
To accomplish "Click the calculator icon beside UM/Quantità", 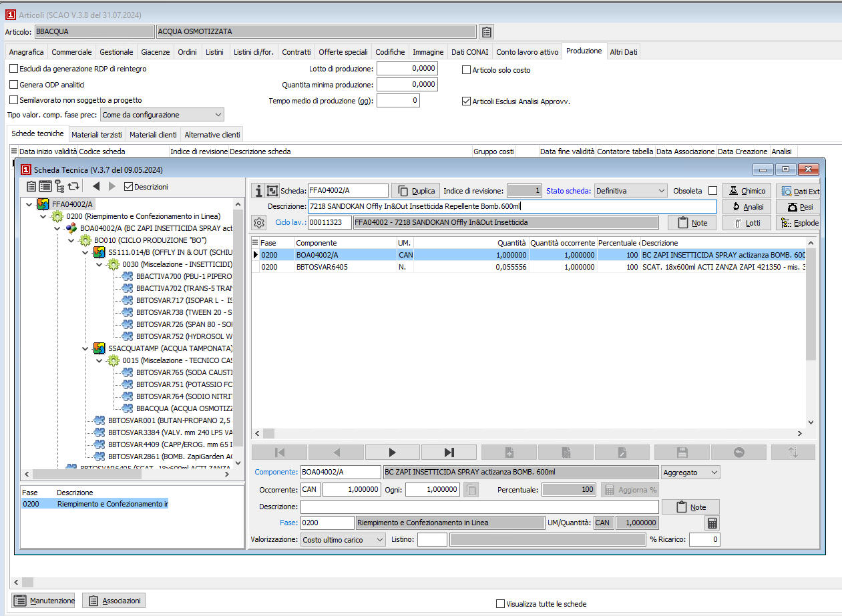I will (712, 523).
